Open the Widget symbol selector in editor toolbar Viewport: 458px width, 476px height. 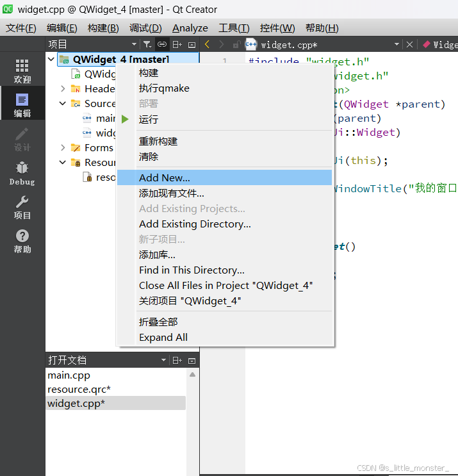point(440,45)
